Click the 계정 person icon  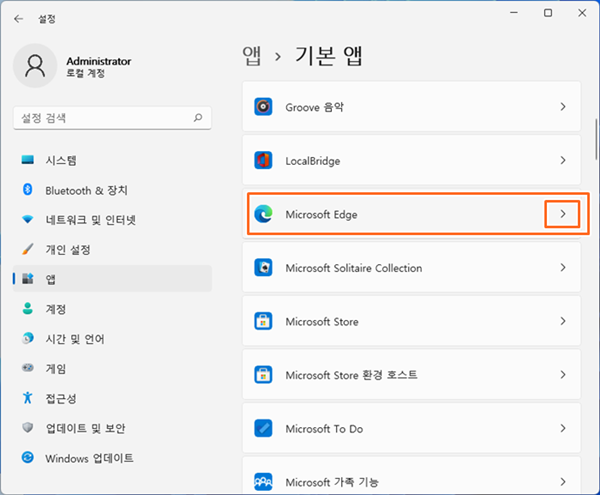coord(28,308)
